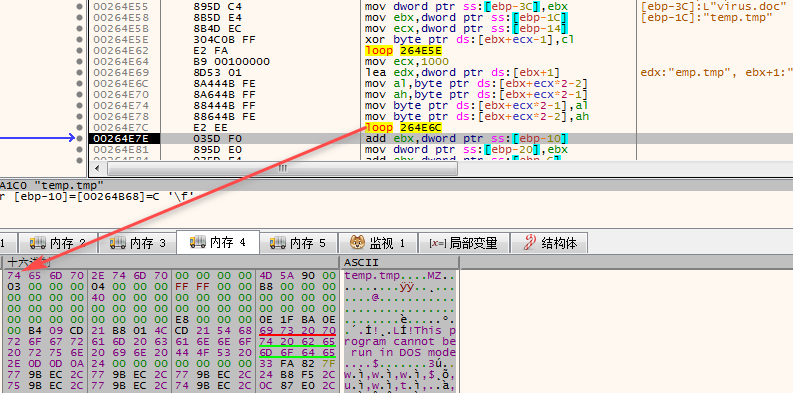Select hex bytes FF FF 00 00
Screen dimensions: 793x393
[213, 287]
